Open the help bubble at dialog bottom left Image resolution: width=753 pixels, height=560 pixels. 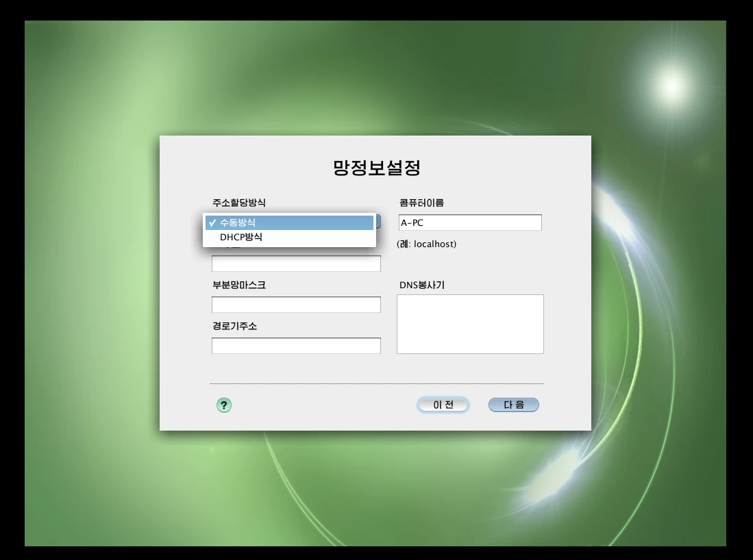(224, 405)
